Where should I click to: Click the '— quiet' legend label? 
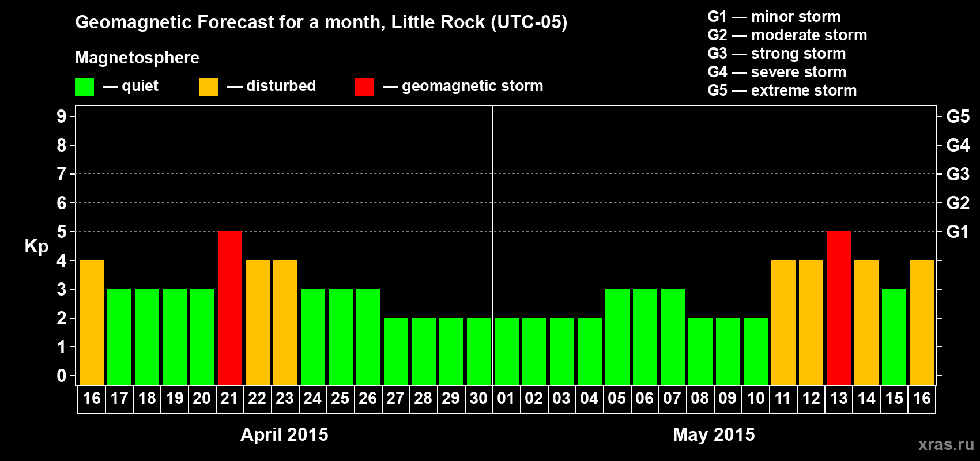[130, 86]
